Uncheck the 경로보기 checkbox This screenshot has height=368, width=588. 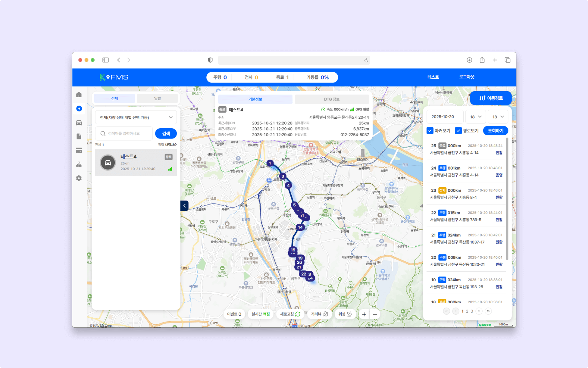[x=459, y=131]
